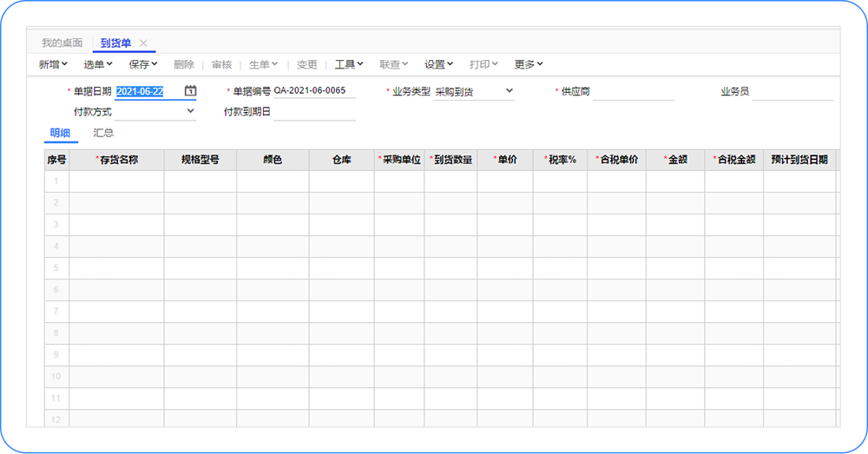Switch to 我的桌面 tab
Image resolution: width=868 pixels, height=454 pixels.
click(x=62, y=43)
